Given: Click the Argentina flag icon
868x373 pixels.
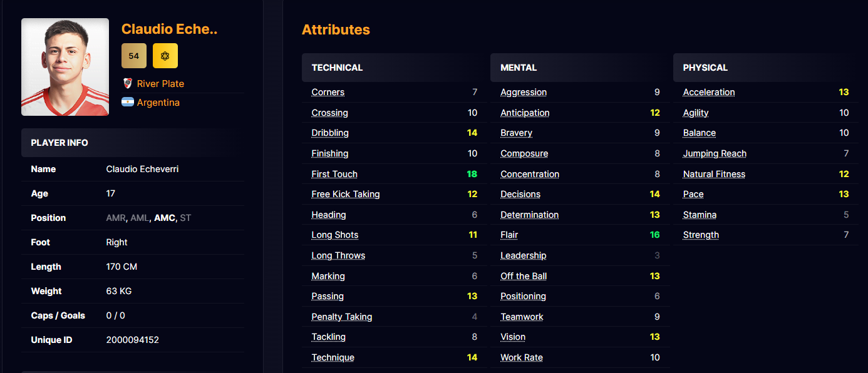Looking at the screenshot, I should (128, 102).
